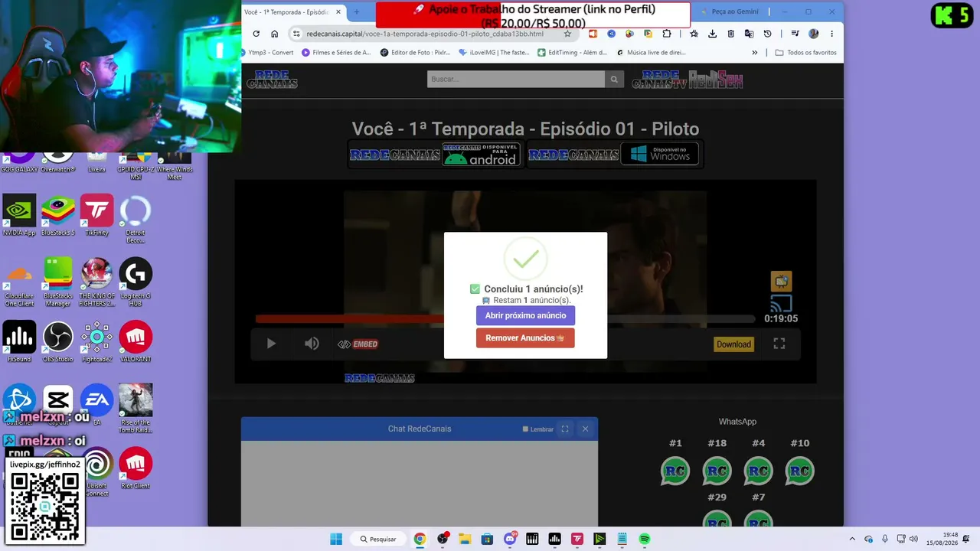Open the iLoveIMG bookmark
Viewport: 980px width, 551px height.
click(x=494, y=53)
